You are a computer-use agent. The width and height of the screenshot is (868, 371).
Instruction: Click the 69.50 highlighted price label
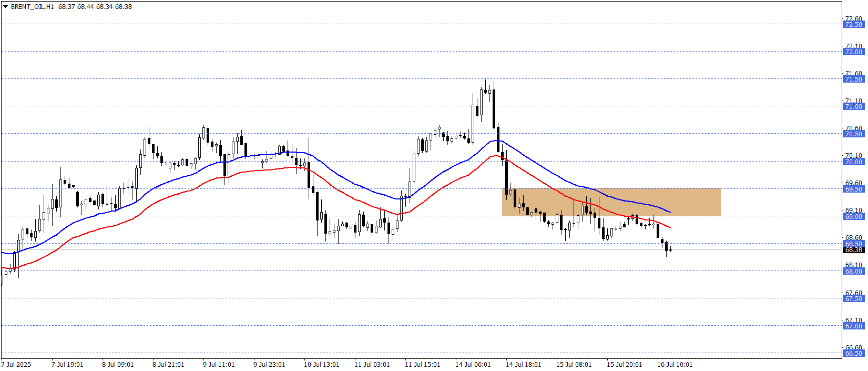tap(853, 189)
